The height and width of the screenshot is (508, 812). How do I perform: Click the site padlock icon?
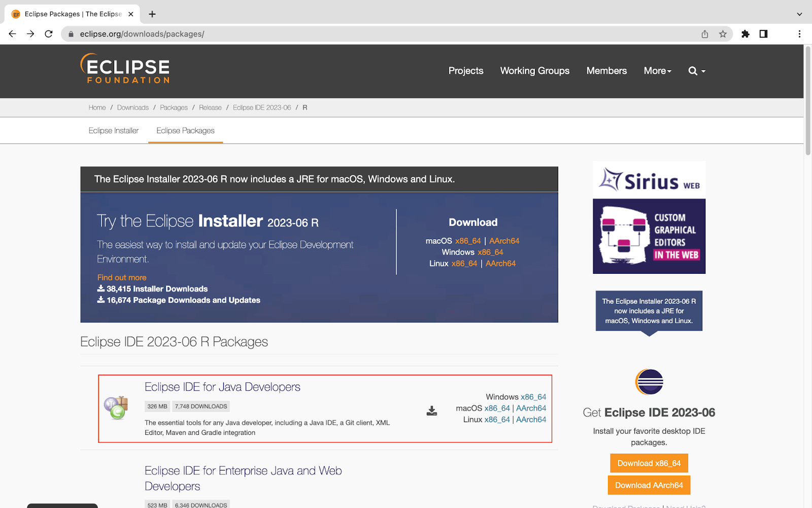[71, 34]
